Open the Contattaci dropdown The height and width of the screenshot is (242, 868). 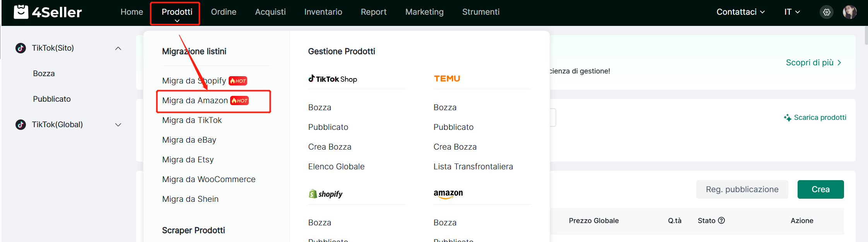(741, 12)
